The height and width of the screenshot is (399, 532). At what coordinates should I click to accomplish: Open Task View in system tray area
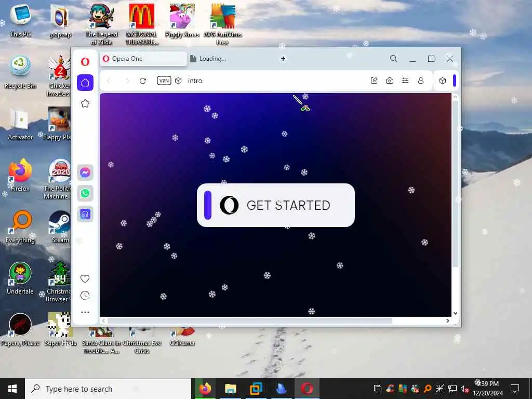pyautogui.click(x=377, y=389)
